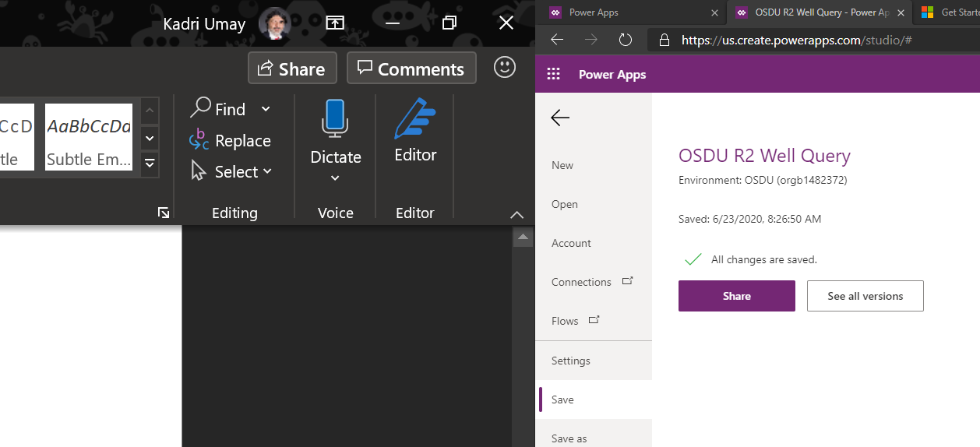Screen dimensions: 980x447
Task: Restore down the Word window
Action: [x=449, y=23]
